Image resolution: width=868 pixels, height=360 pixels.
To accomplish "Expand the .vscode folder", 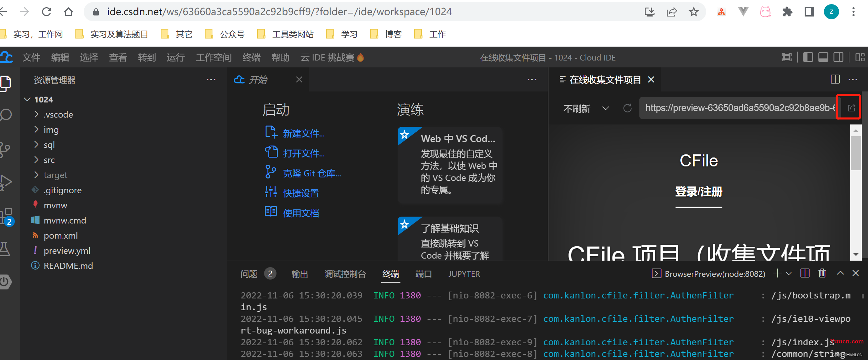I will tap(36, 114).
